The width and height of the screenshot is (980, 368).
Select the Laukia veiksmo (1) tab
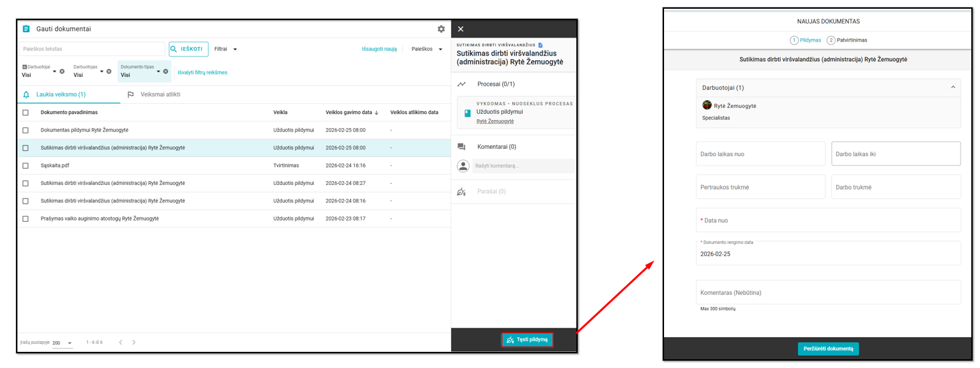point(60,95)
